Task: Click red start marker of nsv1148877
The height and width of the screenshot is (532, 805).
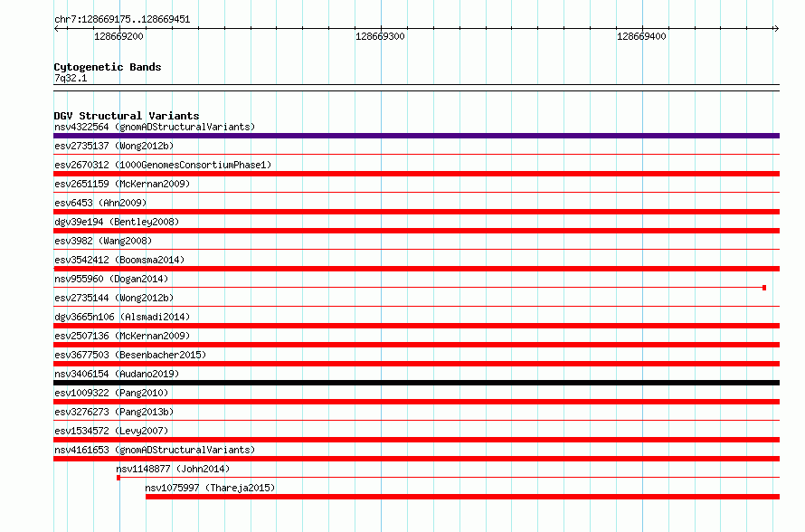Action: click(118, 478)
